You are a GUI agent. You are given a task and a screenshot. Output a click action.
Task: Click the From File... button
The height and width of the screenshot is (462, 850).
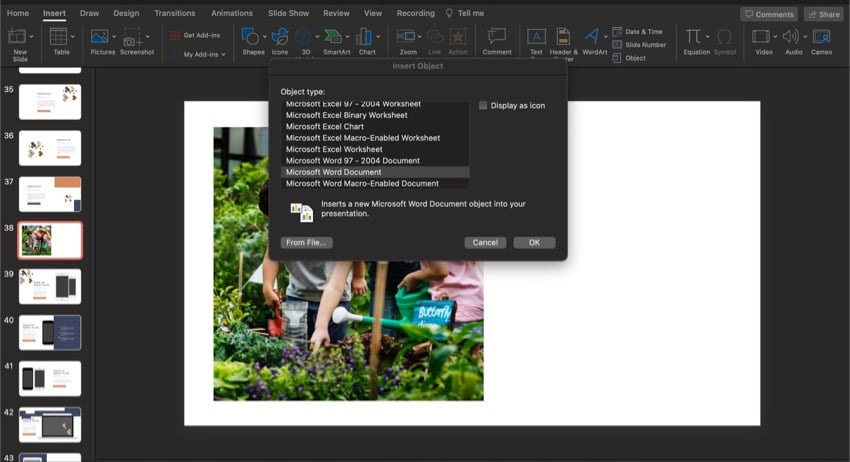coord(306,242)
